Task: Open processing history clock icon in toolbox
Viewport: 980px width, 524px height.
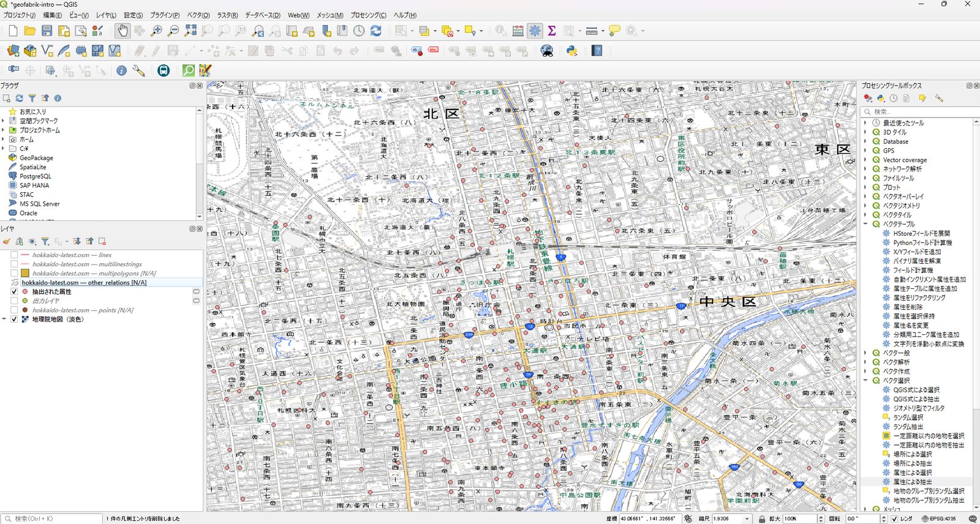Action: pyautogui.click(x=894, y=98)
